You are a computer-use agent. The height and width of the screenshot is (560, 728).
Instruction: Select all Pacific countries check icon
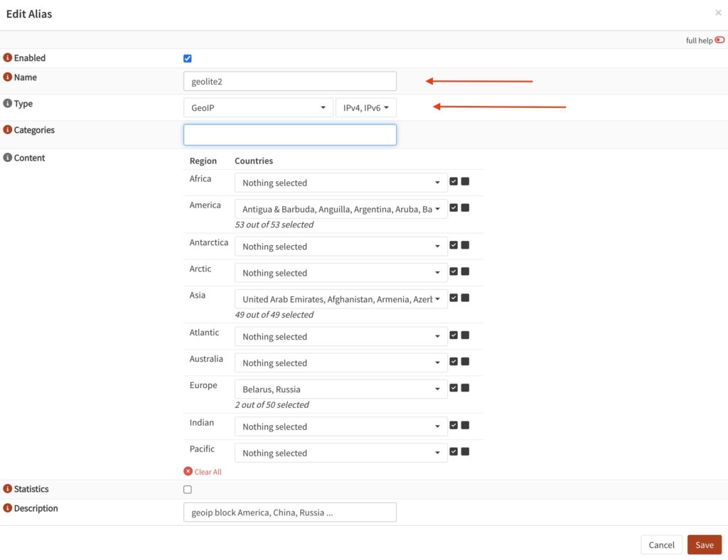point(454,451)
